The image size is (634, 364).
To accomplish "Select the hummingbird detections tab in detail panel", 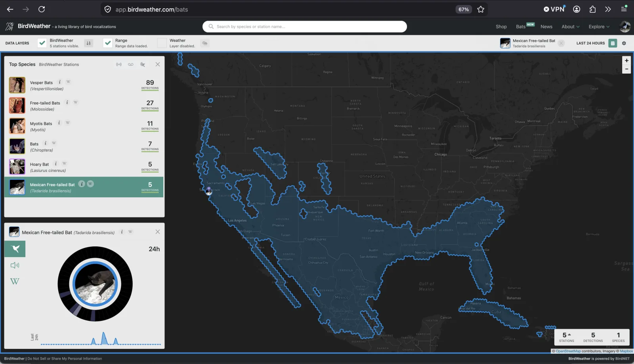I will click(15, 249).
